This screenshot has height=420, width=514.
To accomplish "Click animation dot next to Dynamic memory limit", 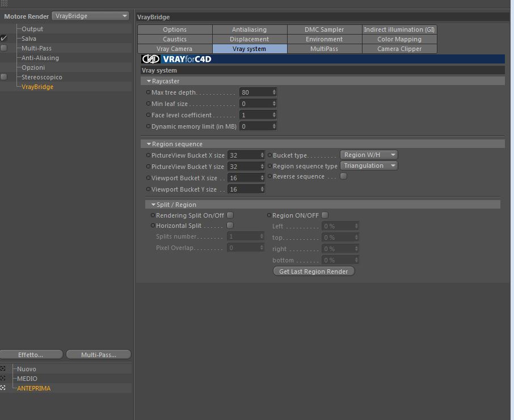I will coord(148,126).
